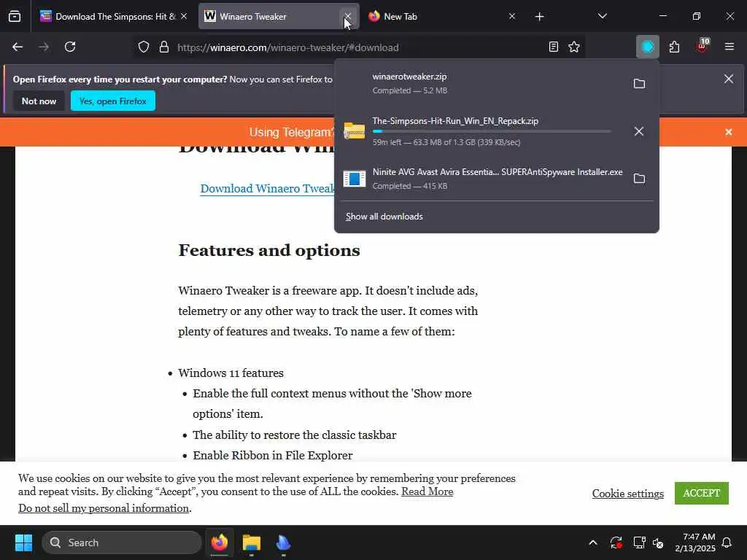Open Firefox application hamburger menu

[729, 47]
